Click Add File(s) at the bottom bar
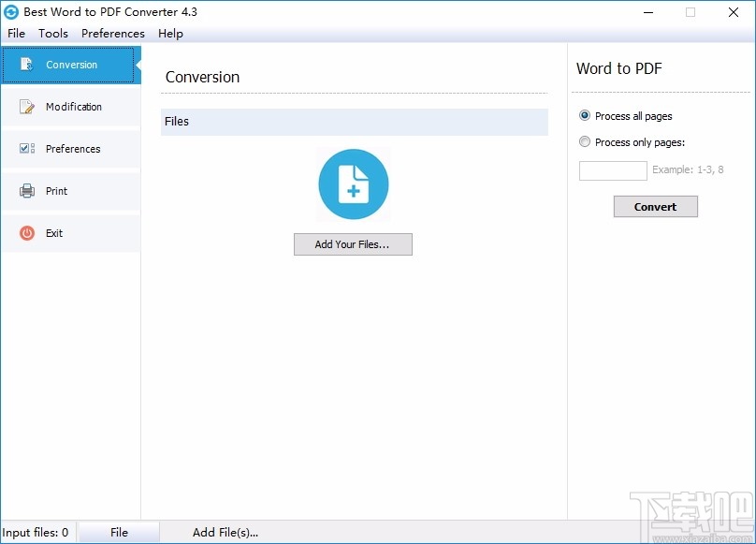This screenshot has height=544, width=756. coord(225,531)
